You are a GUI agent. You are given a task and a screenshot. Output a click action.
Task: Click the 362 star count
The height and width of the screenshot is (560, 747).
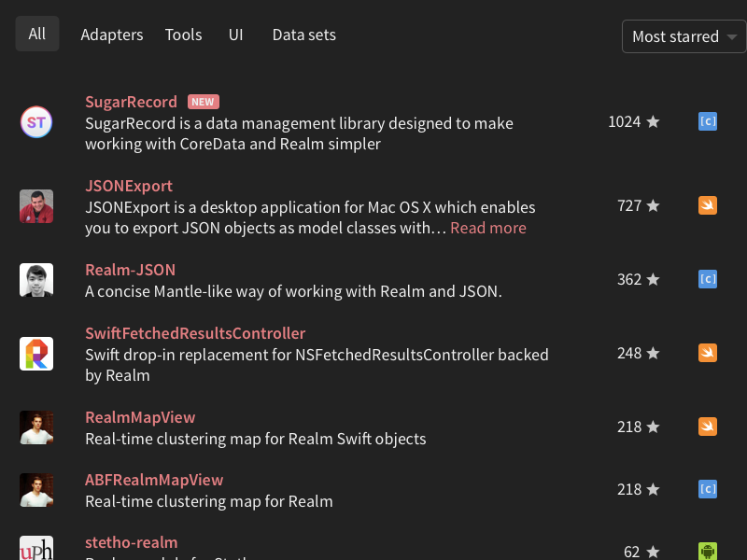(x=629, y=279)
